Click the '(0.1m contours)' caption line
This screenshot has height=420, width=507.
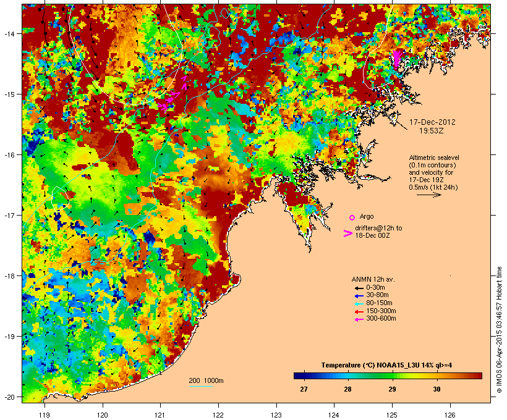433,165
